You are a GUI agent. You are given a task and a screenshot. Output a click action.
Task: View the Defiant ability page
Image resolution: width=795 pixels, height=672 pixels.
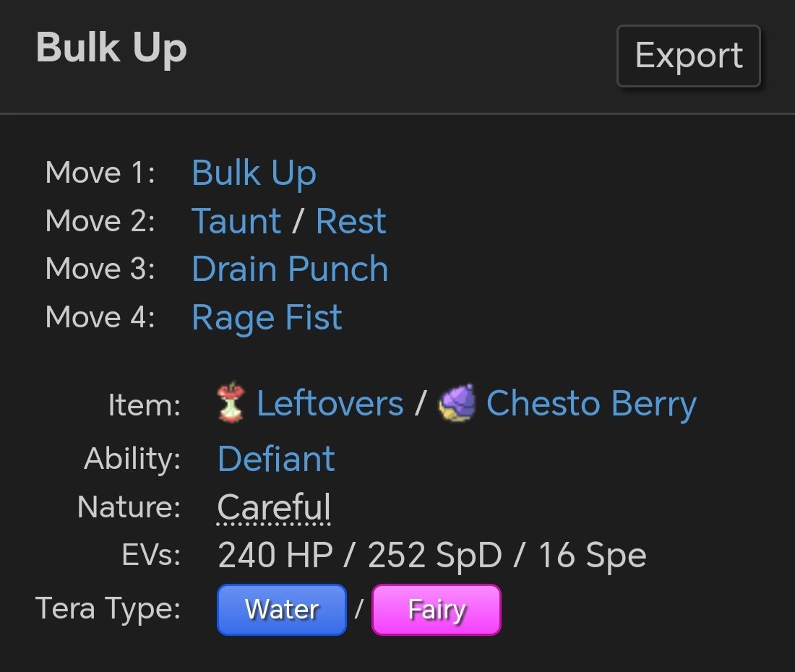click(276, 459)
